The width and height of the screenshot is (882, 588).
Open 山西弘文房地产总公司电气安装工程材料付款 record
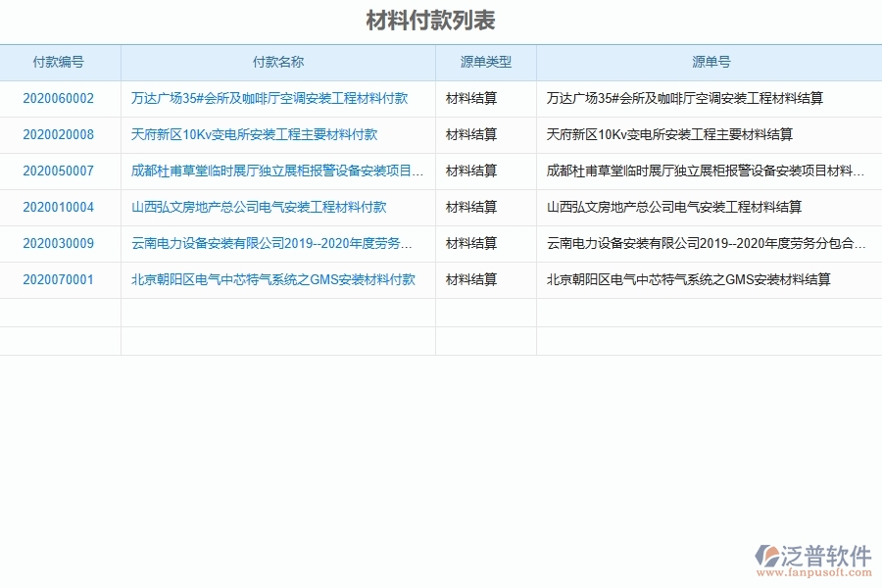pyautogui.click(x=257, y=207)
